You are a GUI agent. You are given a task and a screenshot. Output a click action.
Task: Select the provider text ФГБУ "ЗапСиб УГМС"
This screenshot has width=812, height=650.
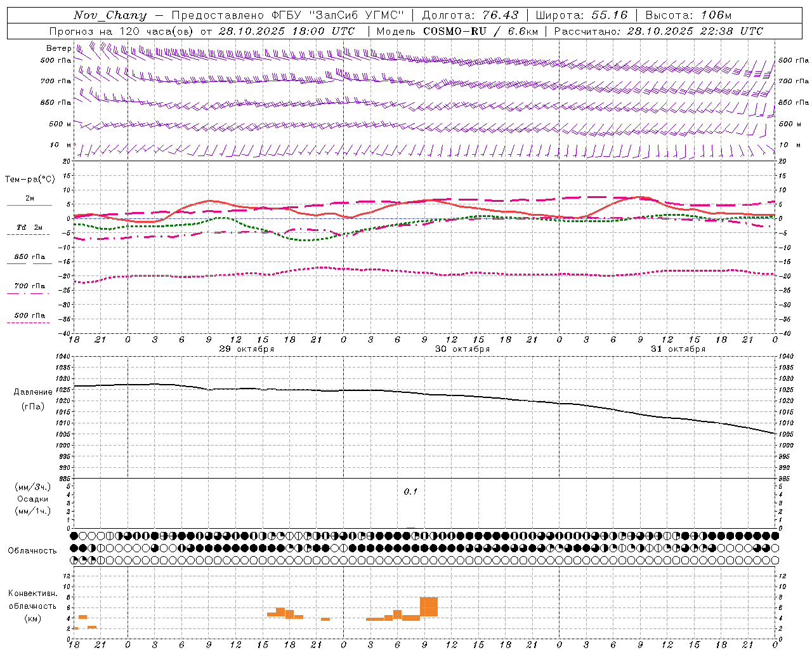coord(338,15)
